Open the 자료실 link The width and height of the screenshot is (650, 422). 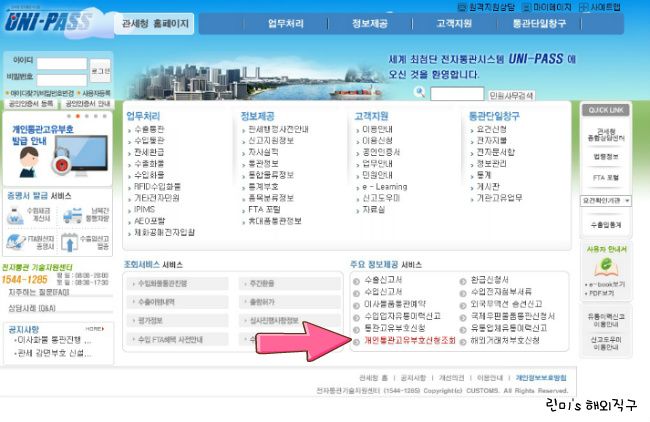click(x=374, y=209)
